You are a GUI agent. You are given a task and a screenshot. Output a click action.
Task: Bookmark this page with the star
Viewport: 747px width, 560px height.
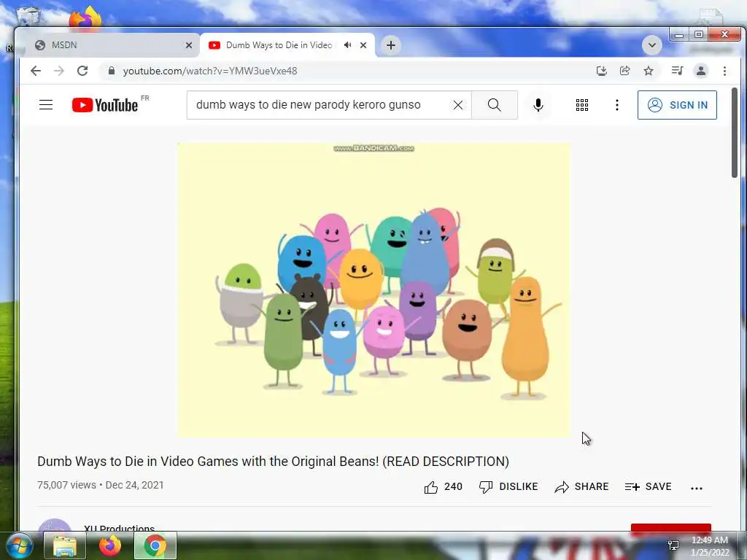point(649,71)
